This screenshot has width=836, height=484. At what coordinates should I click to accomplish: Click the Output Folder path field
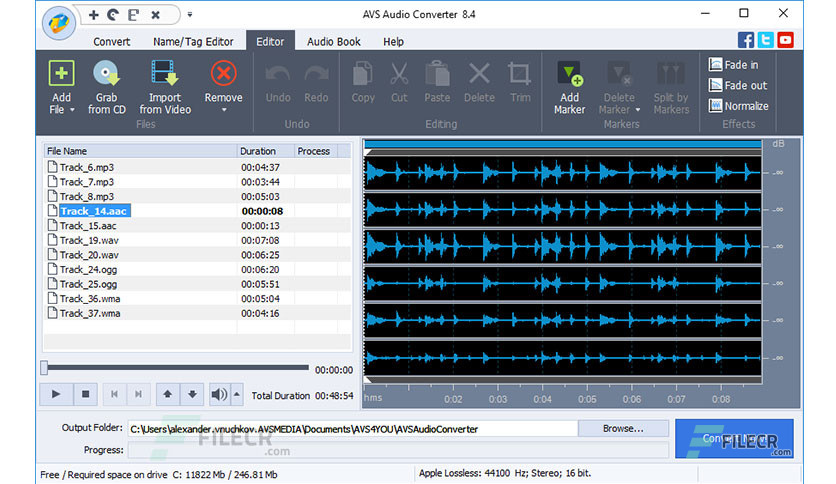tap(352, 429)
